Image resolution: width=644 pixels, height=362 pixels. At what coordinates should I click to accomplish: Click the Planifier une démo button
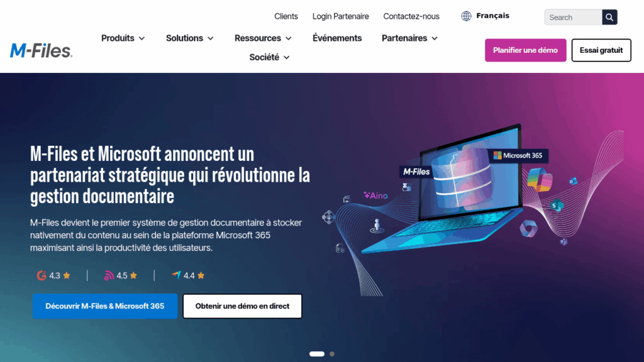pos(525,50)
